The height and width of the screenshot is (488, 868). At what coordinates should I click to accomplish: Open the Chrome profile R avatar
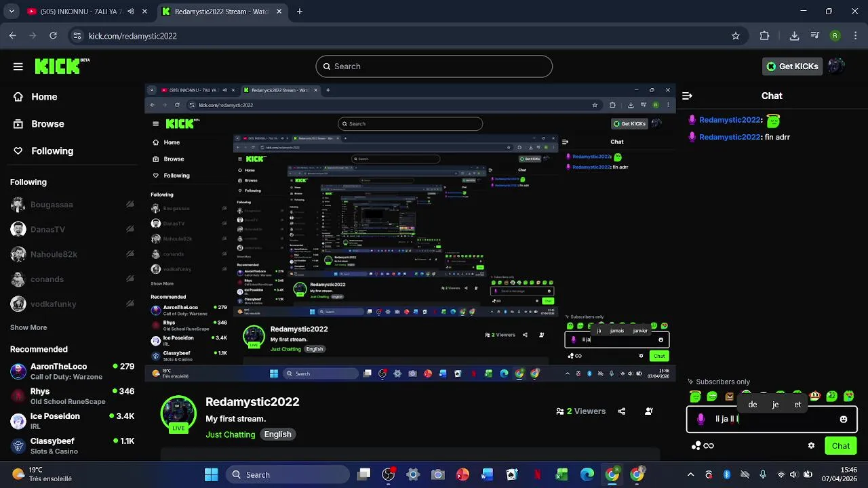(835, 36)
